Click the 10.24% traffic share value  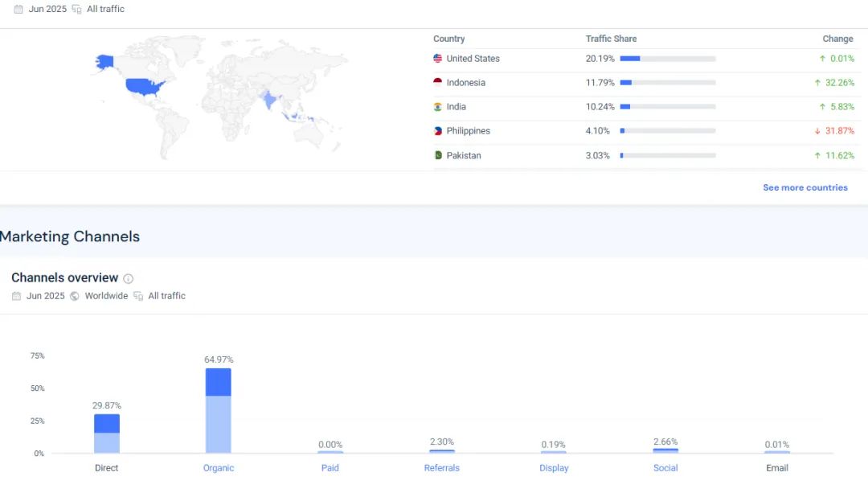pyautogui.click(x=600, y=106)
